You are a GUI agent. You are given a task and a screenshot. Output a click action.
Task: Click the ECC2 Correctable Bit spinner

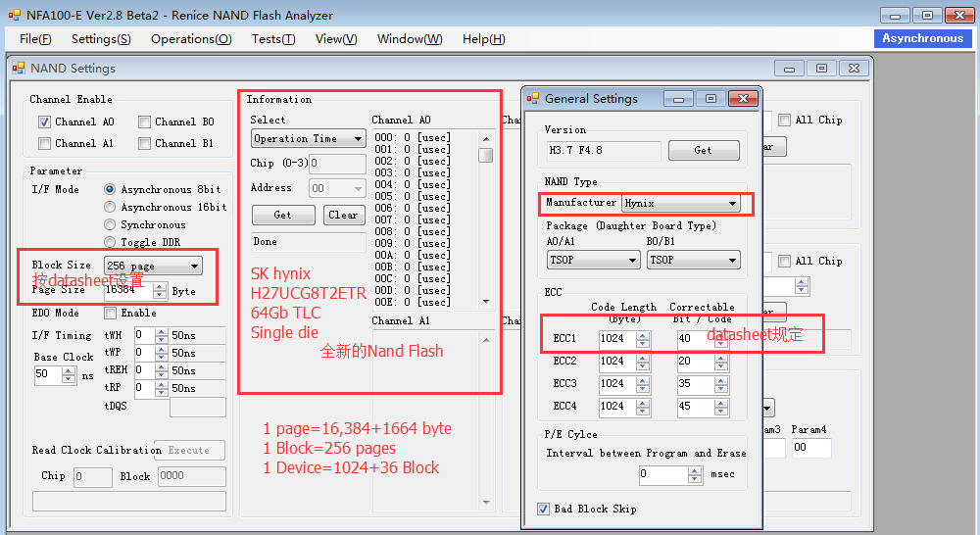pyautogui.click(x=721, y=362)
